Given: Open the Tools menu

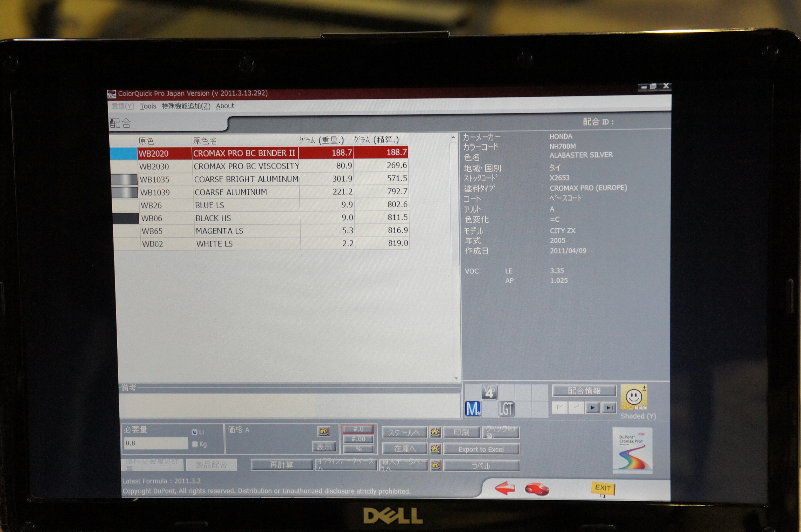Looking at the screenshot, I should [x=148, y=106].
